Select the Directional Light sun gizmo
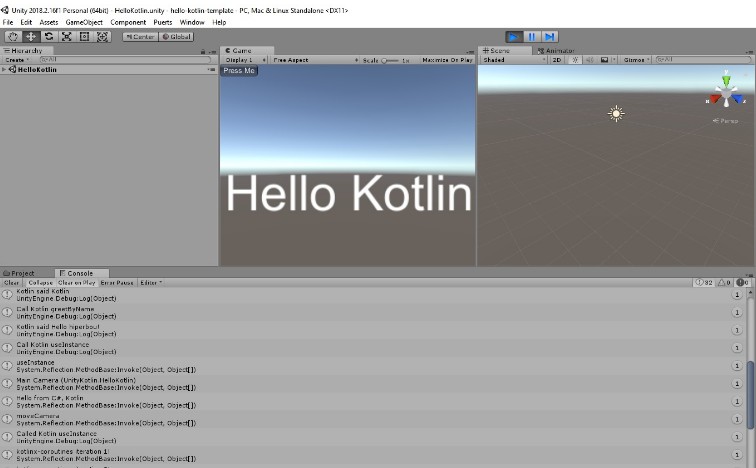The image size is (756, 468). [616, 114]
